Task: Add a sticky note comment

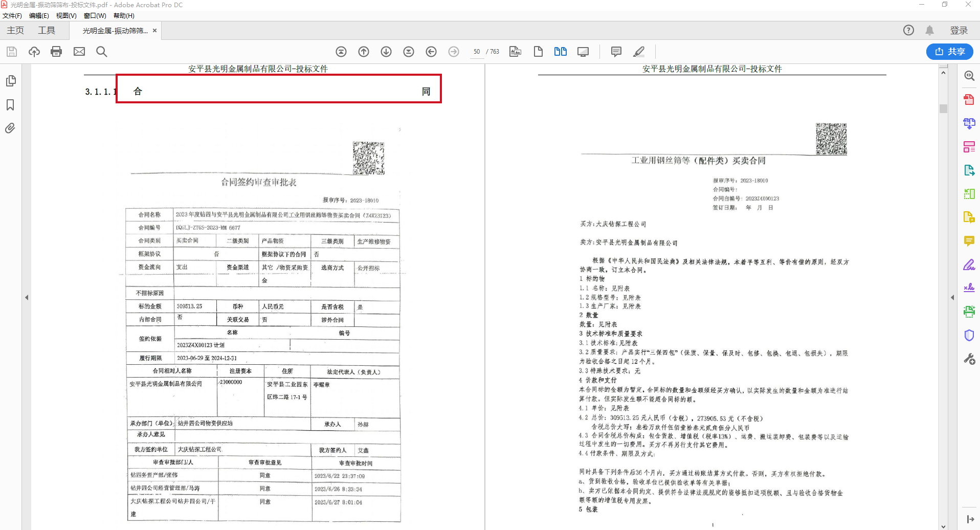Action: [616, 52]
